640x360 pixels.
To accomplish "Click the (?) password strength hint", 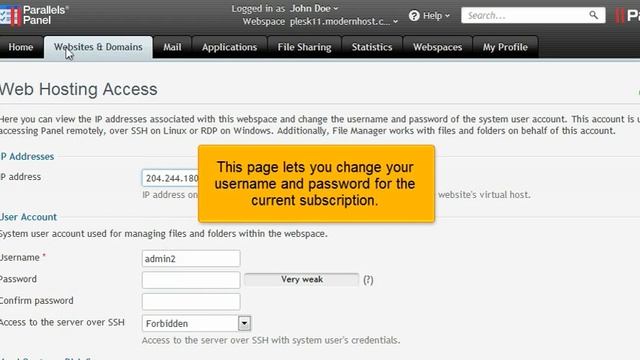I will [368, 280].
